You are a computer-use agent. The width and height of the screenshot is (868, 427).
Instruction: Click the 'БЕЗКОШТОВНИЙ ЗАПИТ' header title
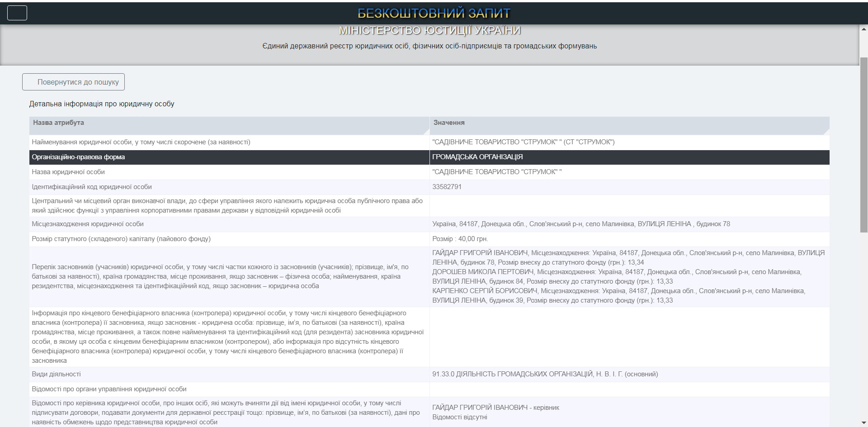(434, 13)
